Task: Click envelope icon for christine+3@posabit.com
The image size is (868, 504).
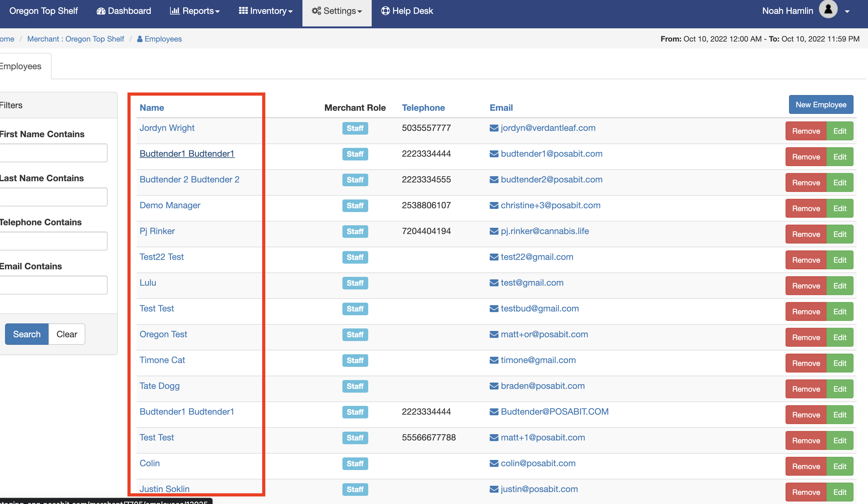Action: click(x=494, y=205)
